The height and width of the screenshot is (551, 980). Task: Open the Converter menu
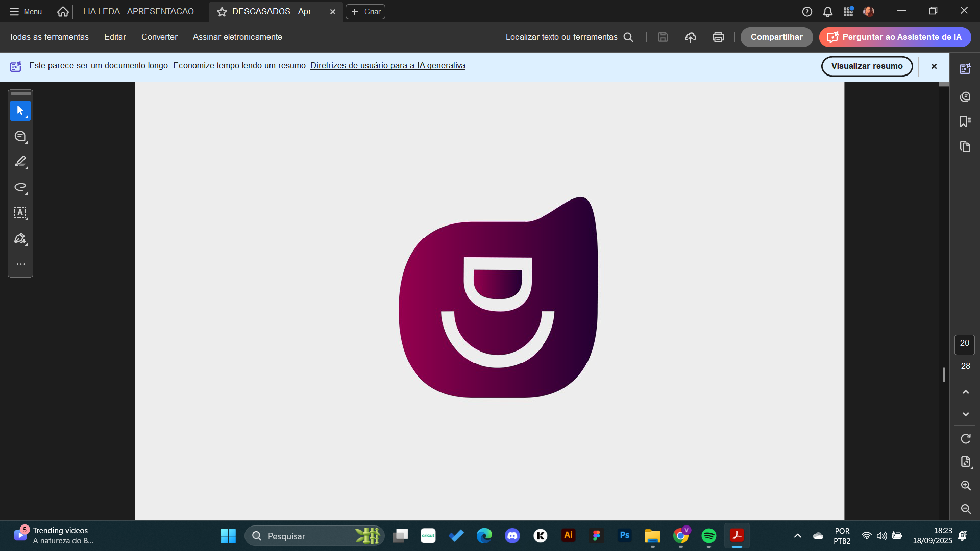tap(159, 37)
